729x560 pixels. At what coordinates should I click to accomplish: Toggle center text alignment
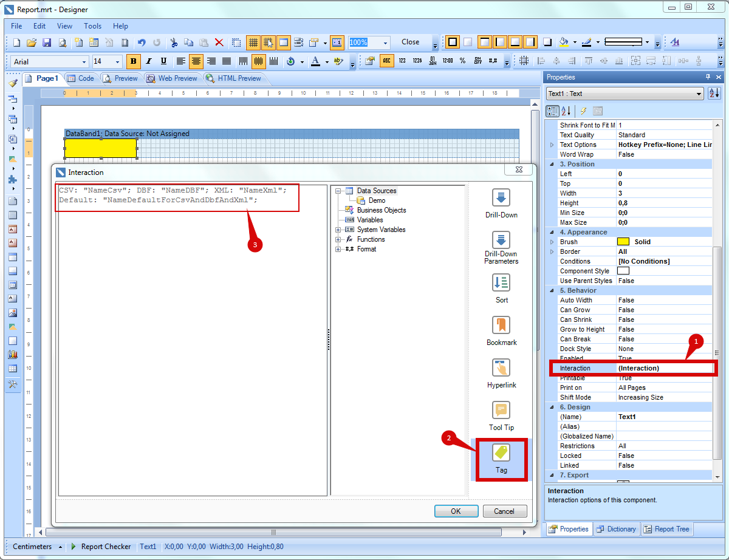[x=196, y=61]
